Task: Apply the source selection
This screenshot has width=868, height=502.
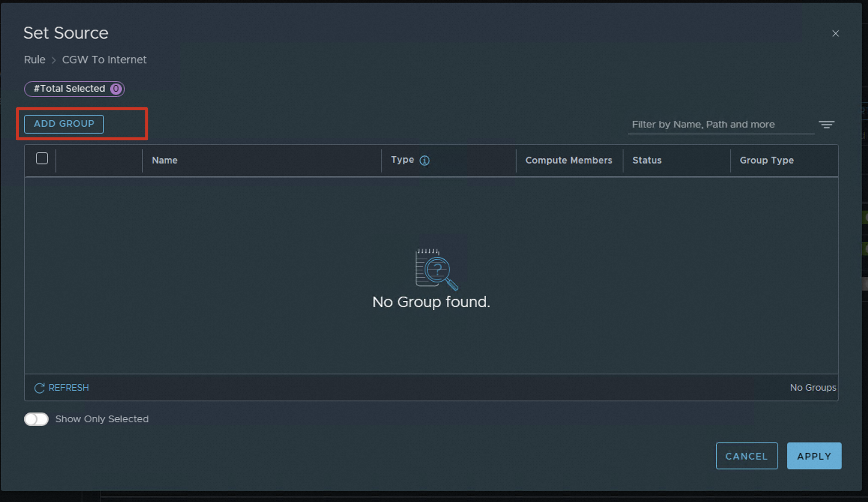Action: pos(814,456)
